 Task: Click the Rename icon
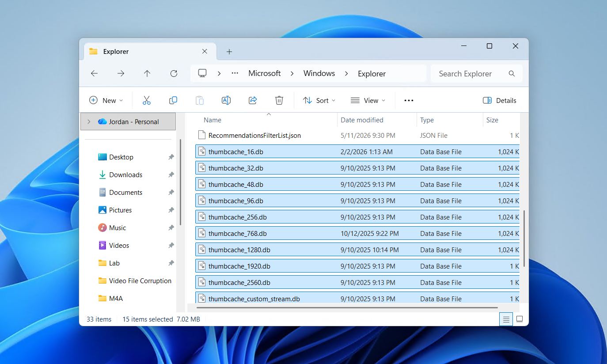226,100
